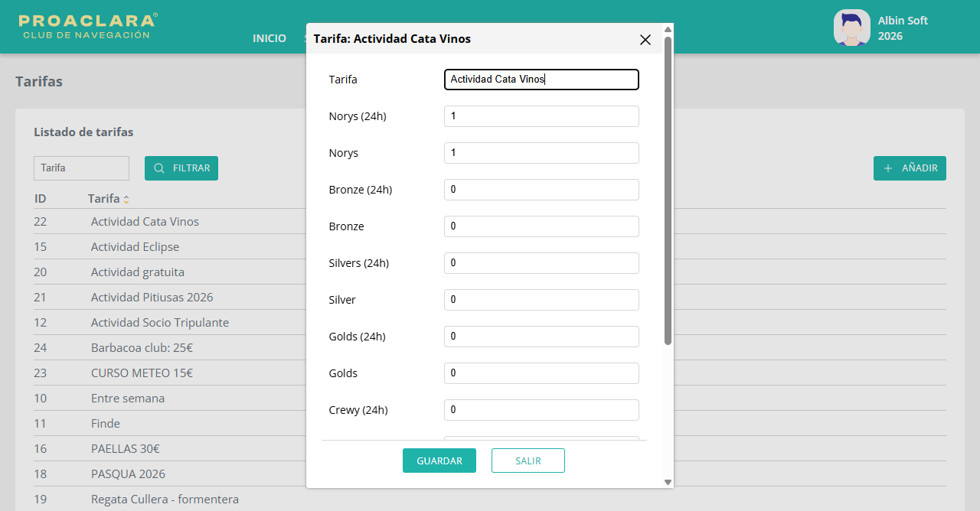Click the Proaclara club logo
980x511 pixels.
coord(88,26)
